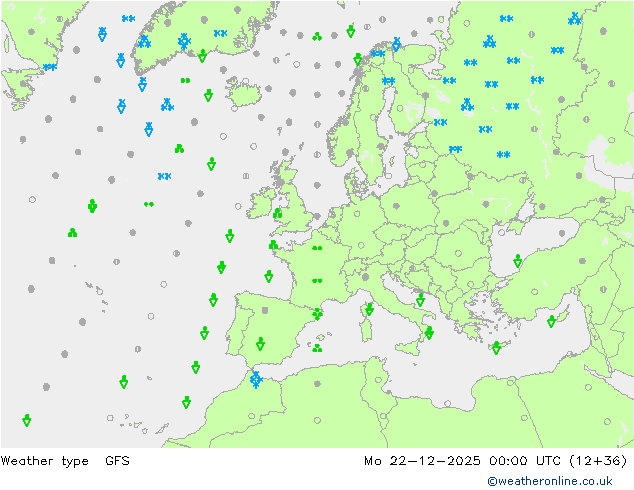Click the green shower symbol over central Spain
The width and height of the screenshot is (634, 490).
(260, 344)
